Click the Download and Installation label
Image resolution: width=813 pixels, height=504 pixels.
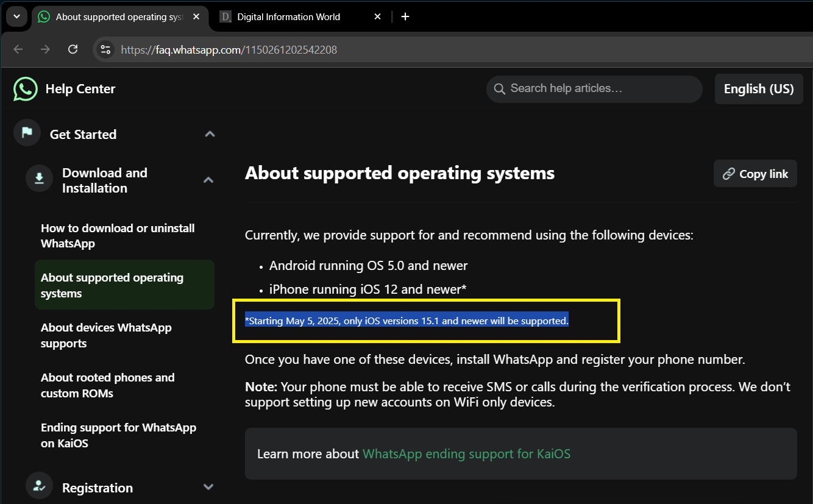(x=105, y=180)
